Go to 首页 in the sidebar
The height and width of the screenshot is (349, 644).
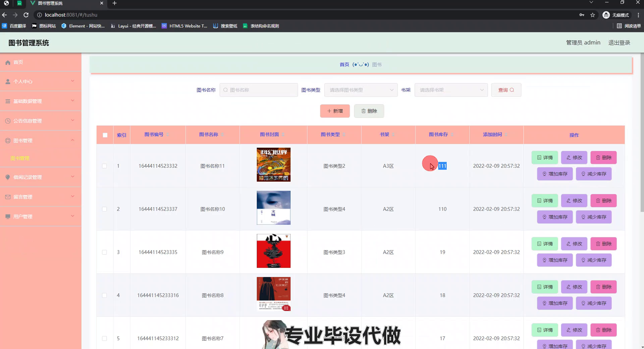point(41,62)
